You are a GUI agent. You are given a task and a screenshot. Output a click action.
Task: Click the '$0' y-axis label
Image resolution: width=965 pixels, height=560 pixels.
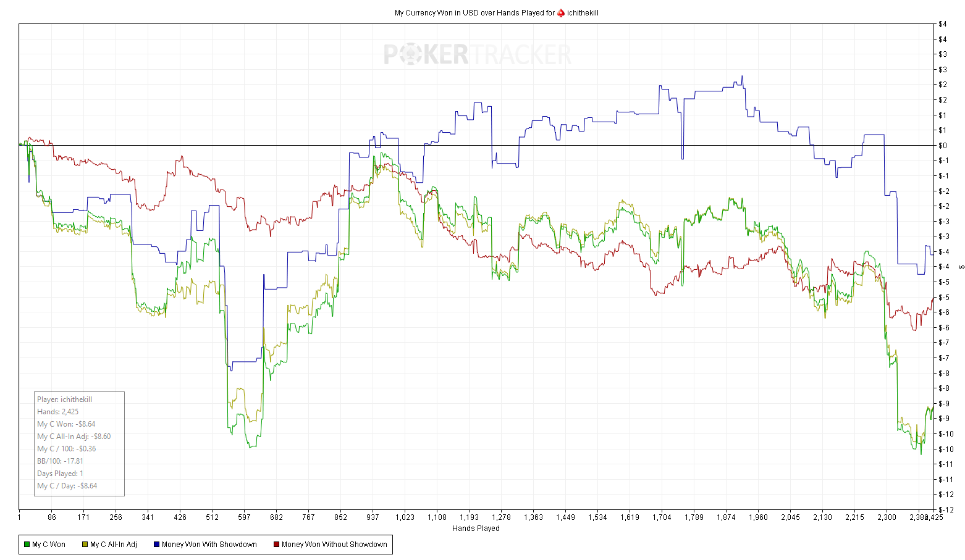tap(943, 146)
